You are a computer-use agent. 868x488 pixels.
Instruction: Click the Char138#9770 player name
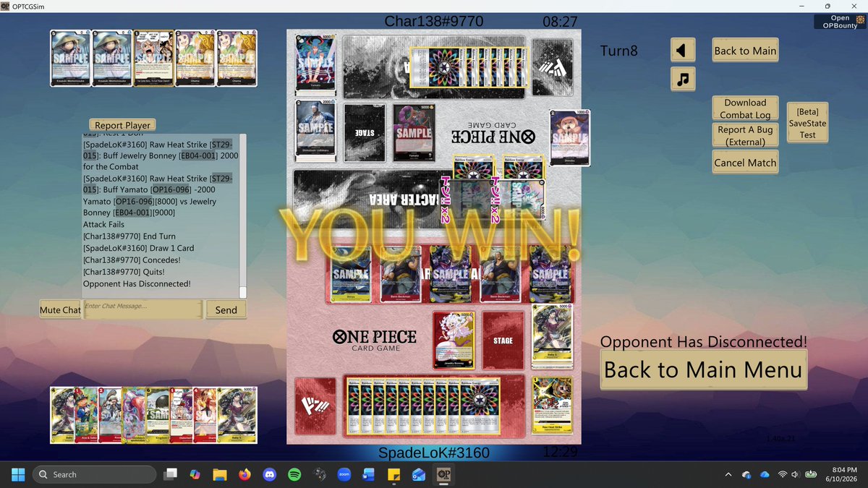(x=433, y=22)
